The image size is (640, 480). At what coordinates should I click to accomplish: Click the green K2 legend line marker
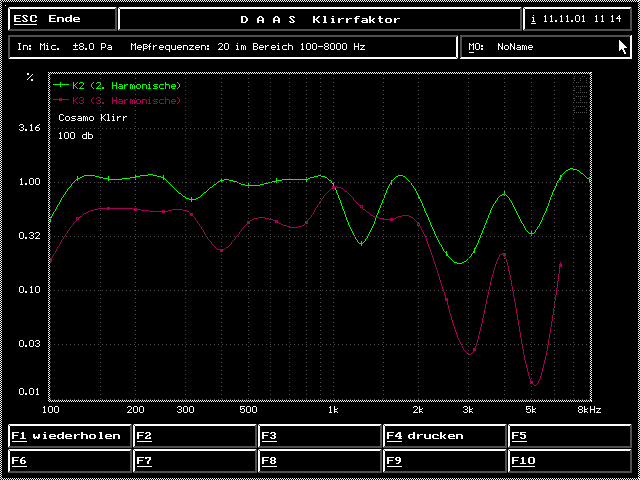[x=62, y=86]
